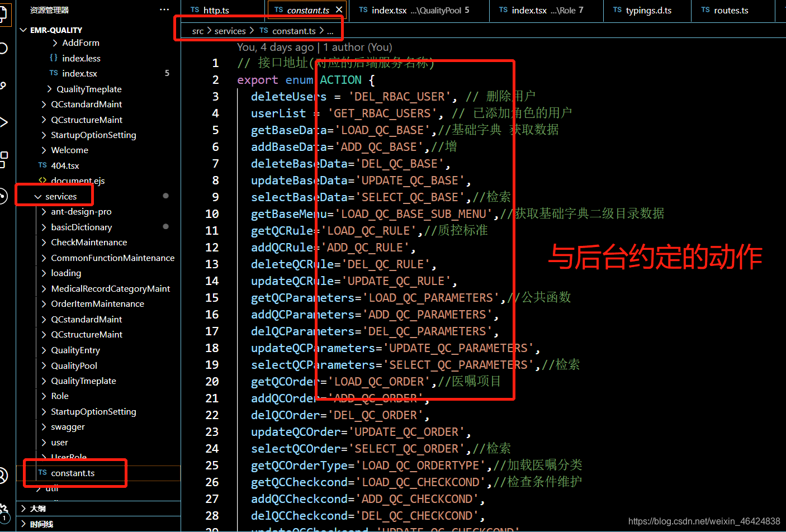This screenshot has width=786, height=532.
Task: Click line number 10 in the gutter
Action: [212, 214]
